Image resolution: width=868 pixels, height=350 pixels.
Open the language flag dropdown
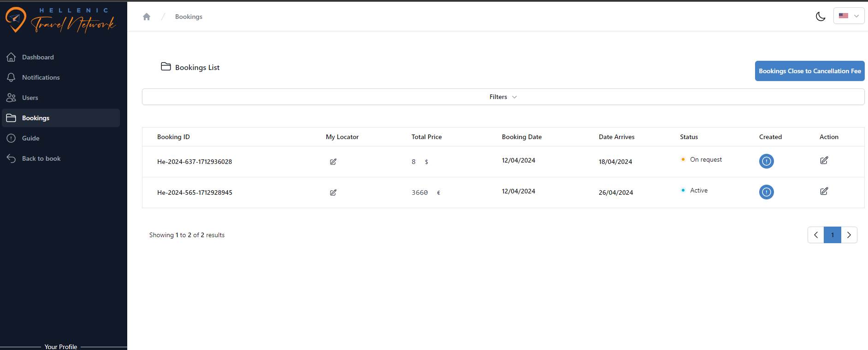[849, 16]
